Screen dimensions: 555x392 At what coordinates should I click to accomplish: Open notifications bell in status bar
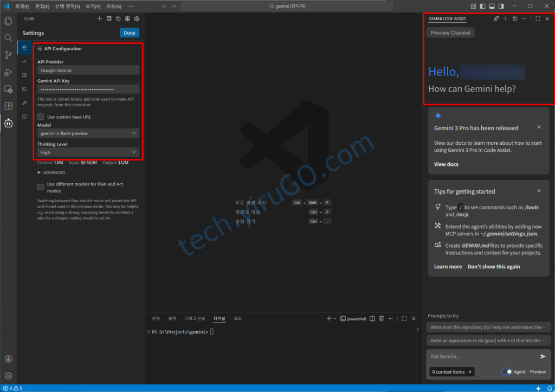pos(550,388)
